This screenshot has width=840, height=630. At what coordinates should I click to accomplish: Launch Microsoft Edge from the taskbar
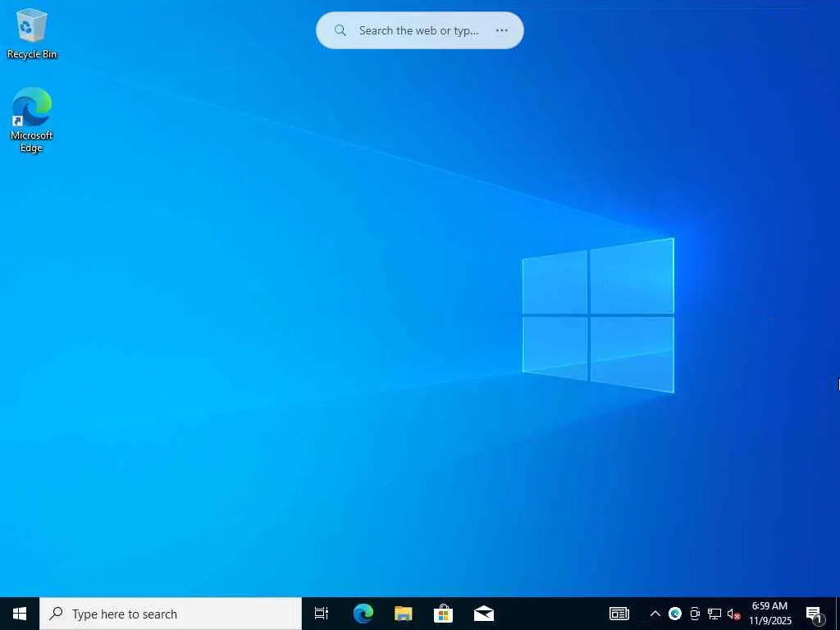pyautogui.click(x=363, y=614)
